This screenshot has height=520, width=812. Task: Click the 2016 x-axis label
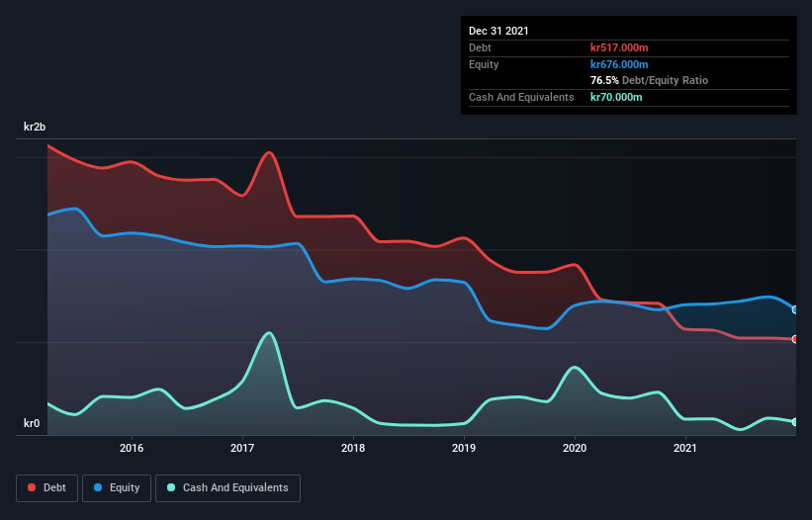132,448
